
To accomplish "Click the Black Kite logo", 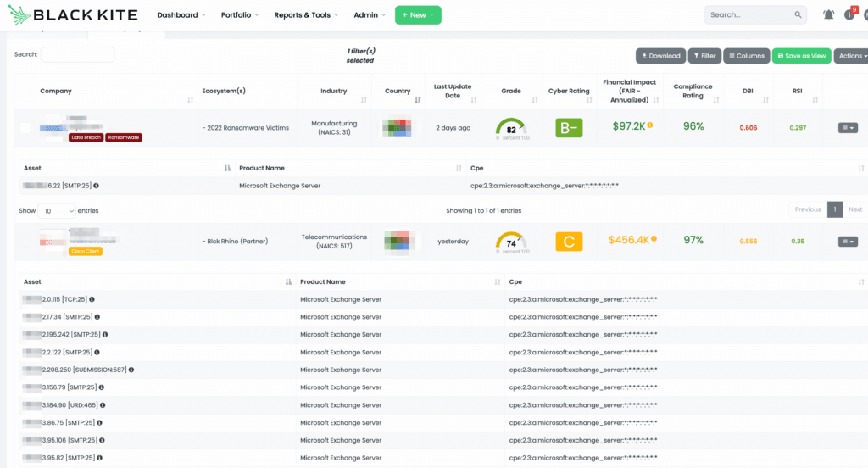I will point(65,15).
